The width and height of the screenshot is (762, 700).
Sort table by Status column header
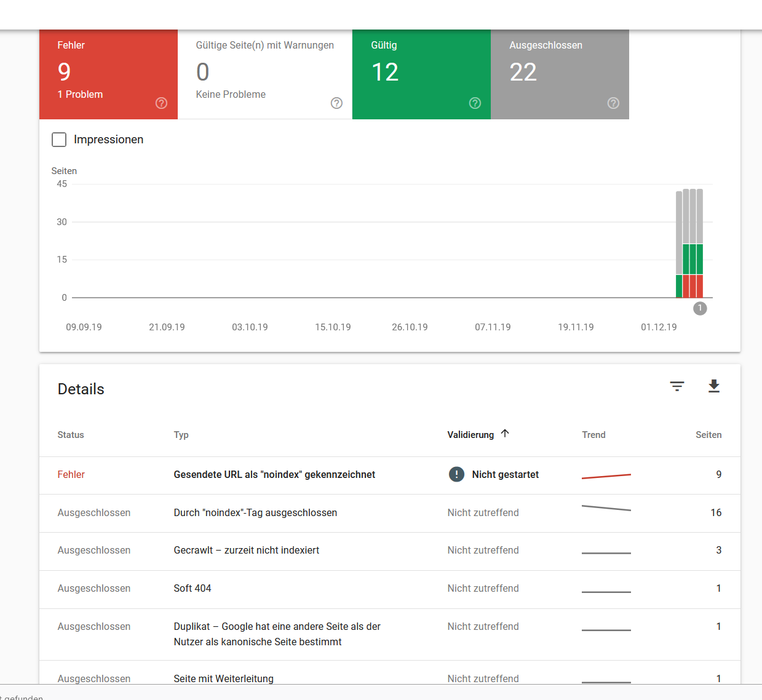[71, 435]
